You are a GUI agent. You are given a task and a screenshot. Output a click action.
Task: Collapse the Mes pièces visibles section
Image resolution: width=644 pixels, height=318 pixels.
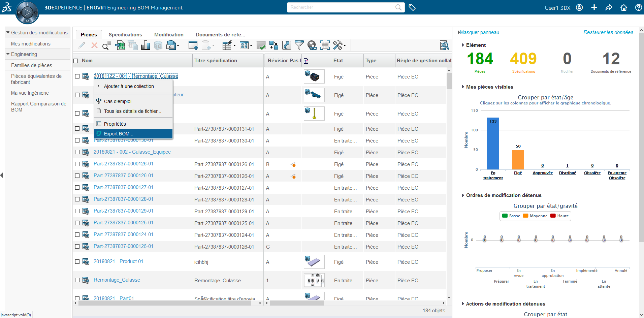tap(463, 87)
